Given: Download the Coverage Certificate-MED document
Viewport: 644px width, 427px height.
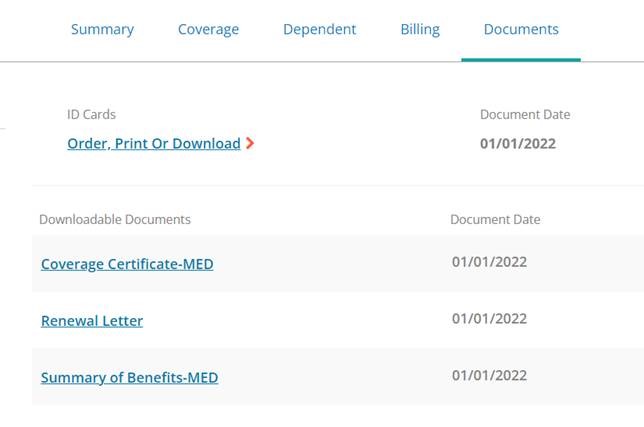Looking at the screenshot, I should pyautogui.click(x=127, y=264).
